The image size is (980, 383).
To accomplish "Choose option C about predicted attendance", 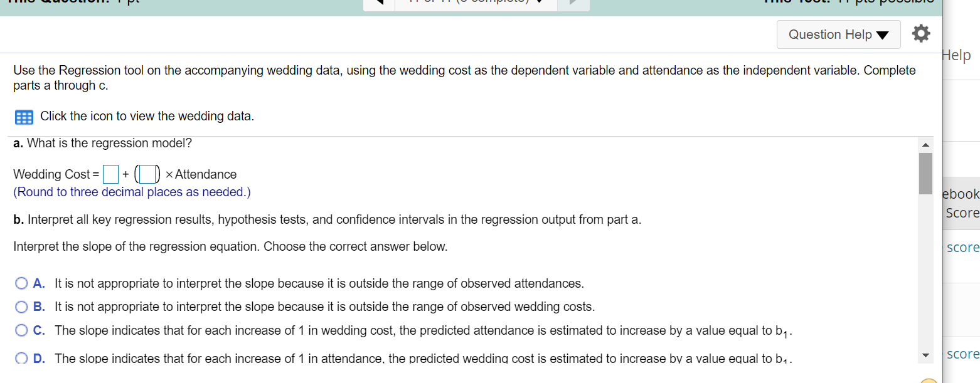I will (x=22, y=330).
